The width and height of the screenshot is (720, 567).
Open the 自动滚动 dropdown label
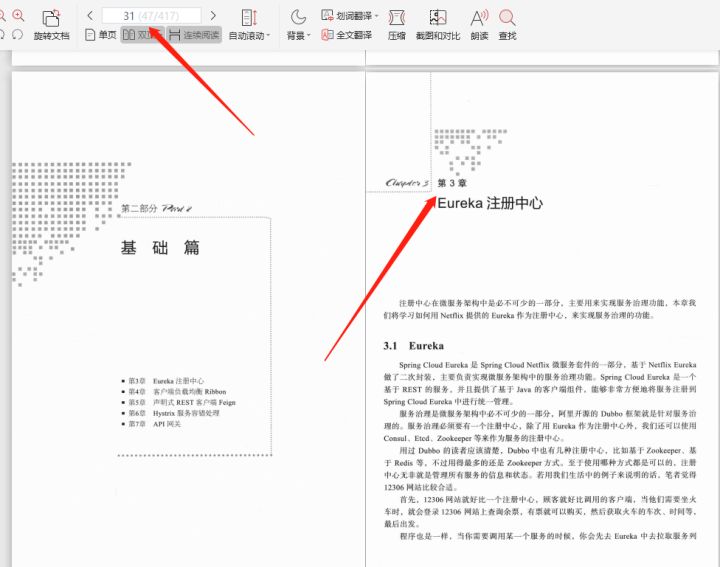[249, 36]
